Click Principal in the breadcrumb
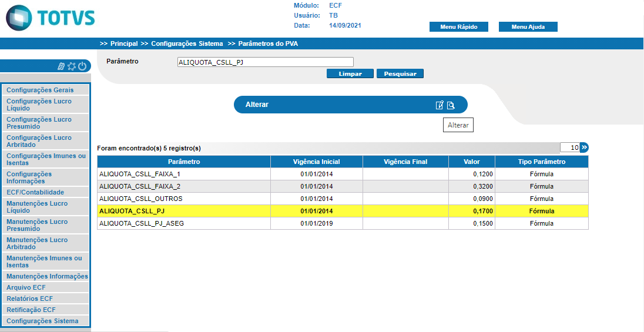Image resolution: width=644 pixels, height=332 pixels. click(x=124, y=43)
